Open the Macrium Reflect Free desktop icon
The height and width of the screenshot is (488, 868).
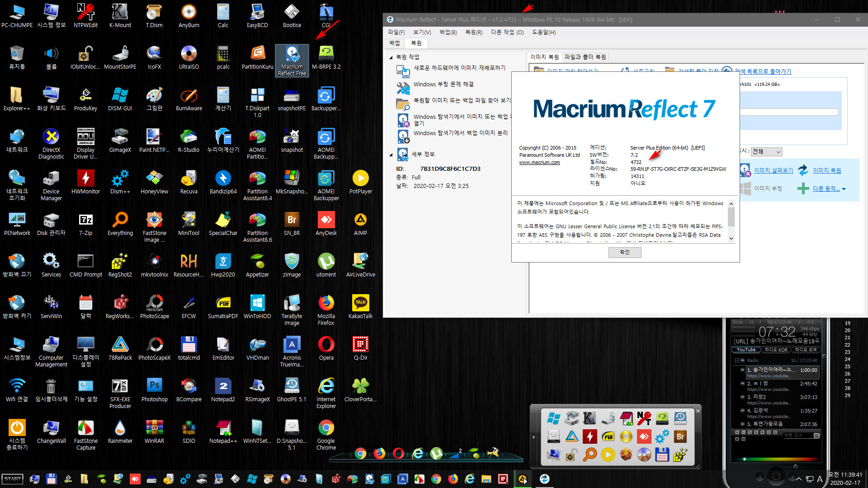coord(292,61)
